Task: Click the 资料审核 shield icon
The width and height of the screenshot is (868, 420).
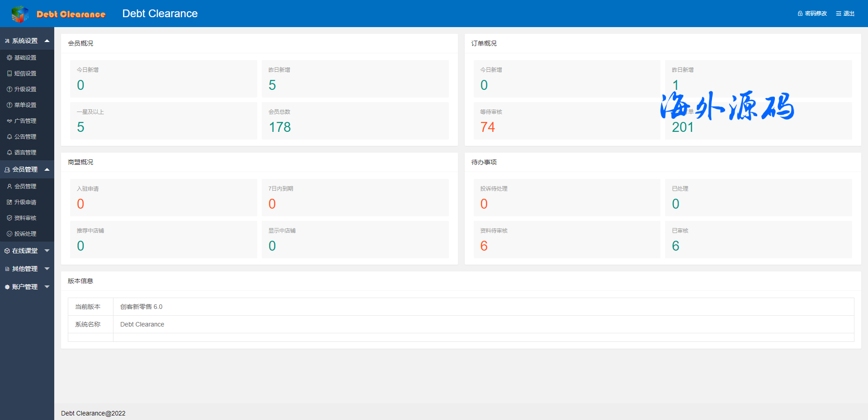Action: coord(9,218)
